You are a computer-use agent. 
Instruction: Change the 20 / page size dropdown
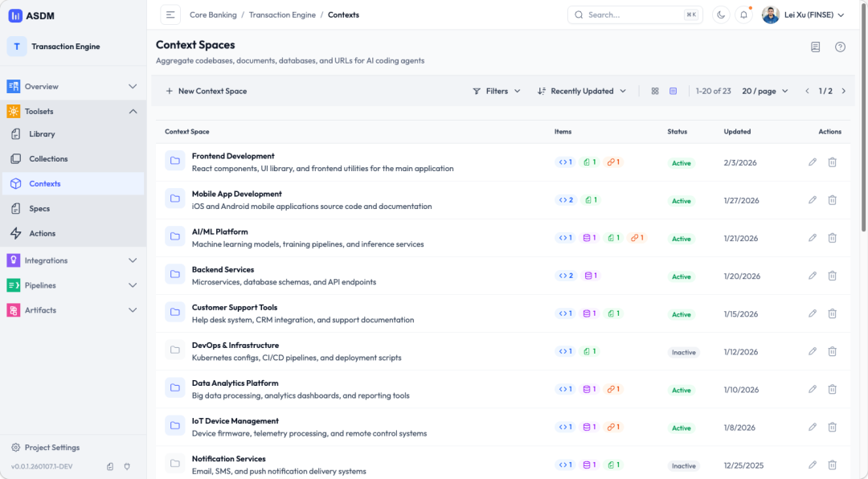point(765,92)
